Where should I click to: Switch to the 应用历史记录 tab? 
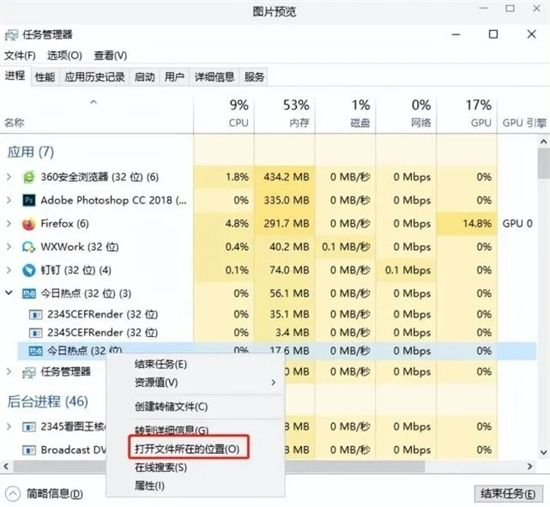click(95, 77)
